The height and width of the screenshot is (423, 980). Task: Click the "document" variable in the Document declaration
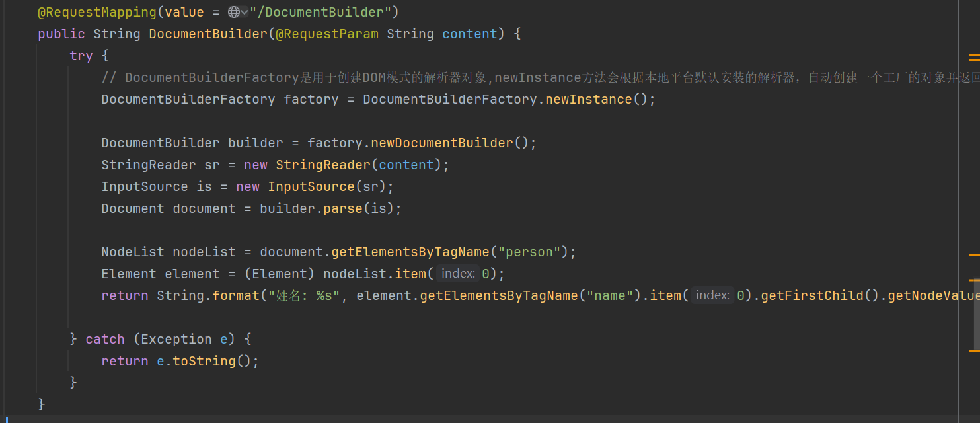(204, 208)
